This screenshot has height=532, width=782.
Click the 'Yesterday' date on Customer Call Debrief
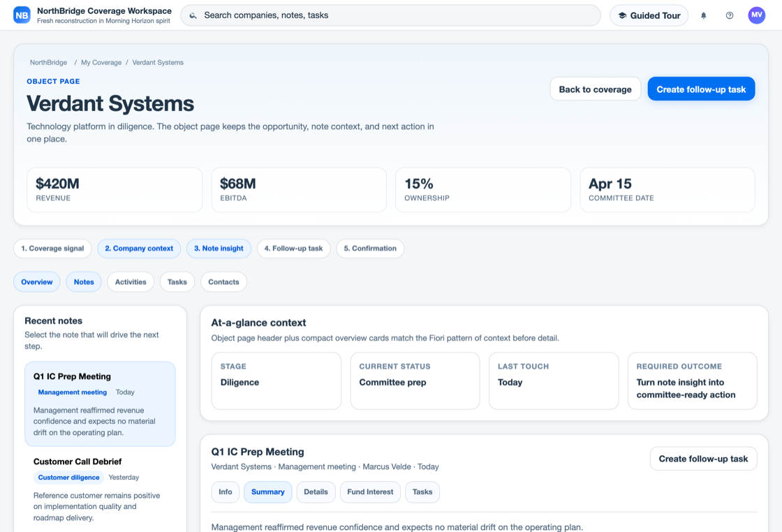(x=124, y=478)
